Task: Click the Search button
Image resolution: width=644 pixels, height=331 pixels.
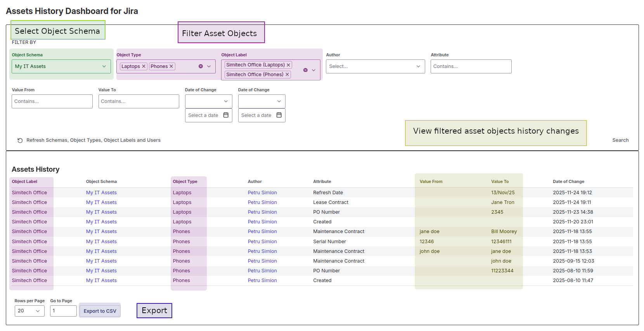Action: pyautogui.click(x=620, y=140)
